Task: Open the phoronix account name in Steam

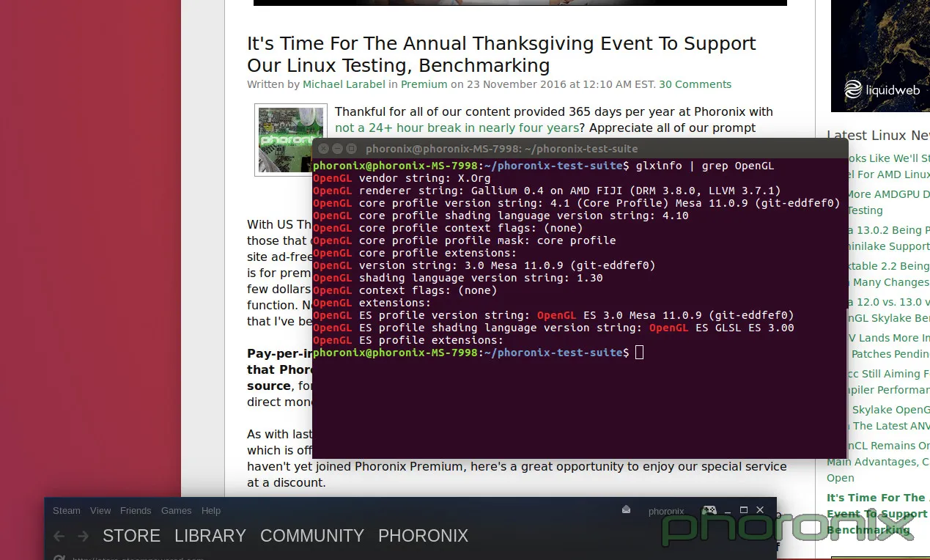Action: pyautogui.click(x=666, y=512)
